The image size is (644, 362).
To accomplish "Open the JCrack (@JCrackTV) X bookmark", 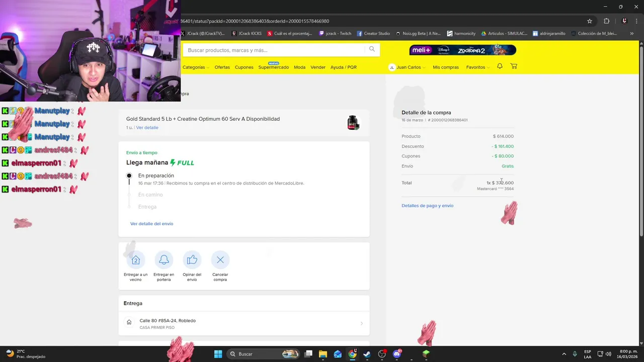I will [x=203, y=34].
